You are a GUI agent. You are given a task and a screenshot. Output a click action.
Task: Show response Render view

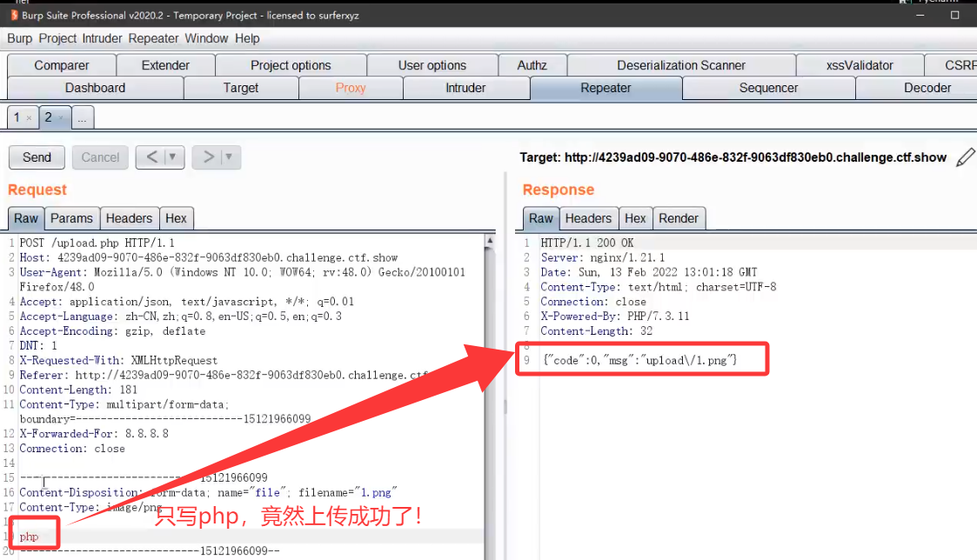click(679, 218)
